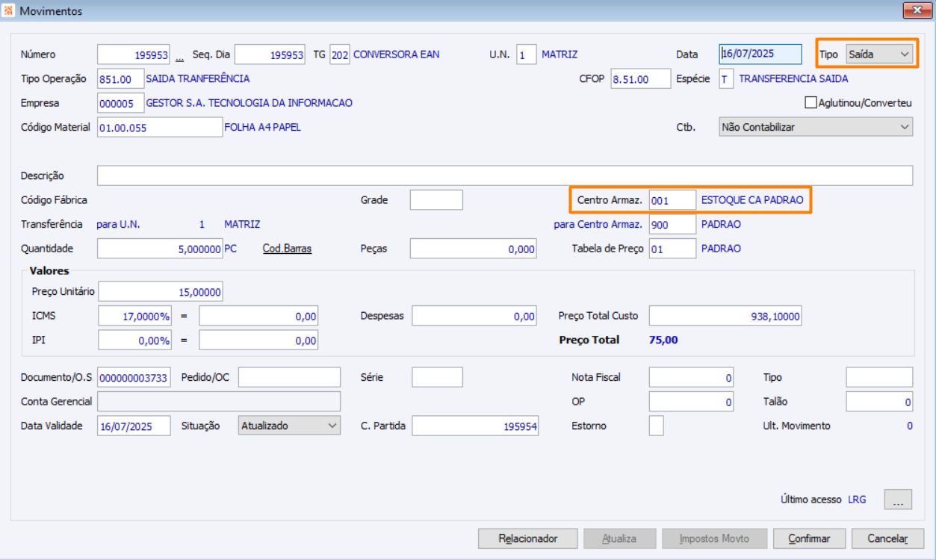This screenshot has height=560, width=936.
Task: Click the Pedido/OC input field
Action: (289, 377)
